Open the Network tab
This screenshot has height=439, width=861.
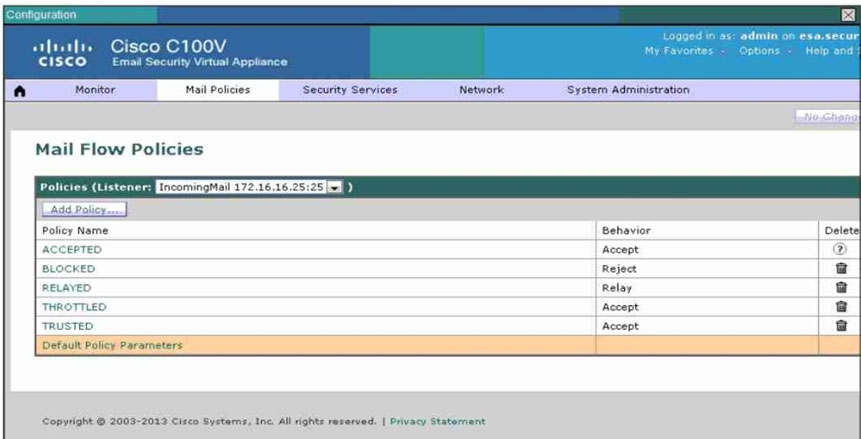click(482, 90)
